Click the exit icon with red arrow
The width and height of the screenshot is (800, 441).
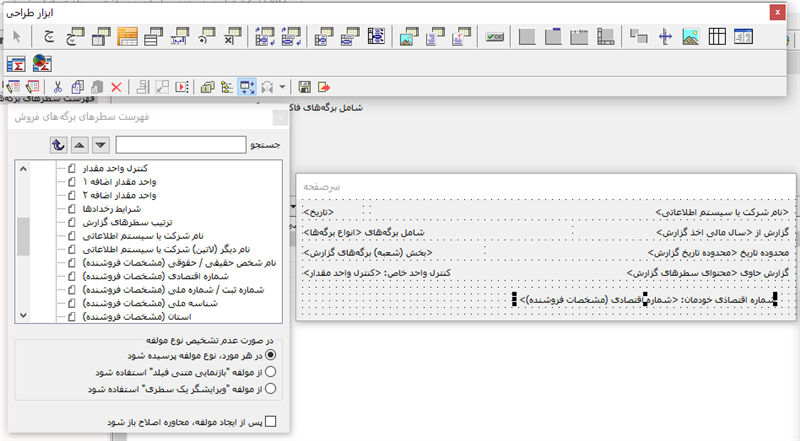point(324,88)
